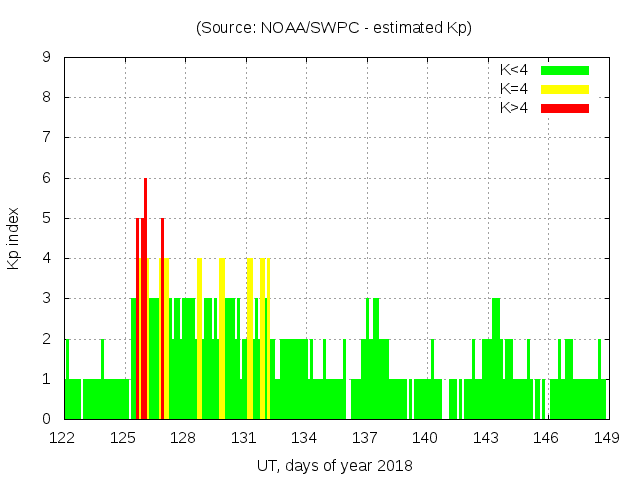Image resolution: width=640 pixels, height=480 pixels.
Task: Click the NOAA/SWPC source chart title
Action: click(334, 28)
